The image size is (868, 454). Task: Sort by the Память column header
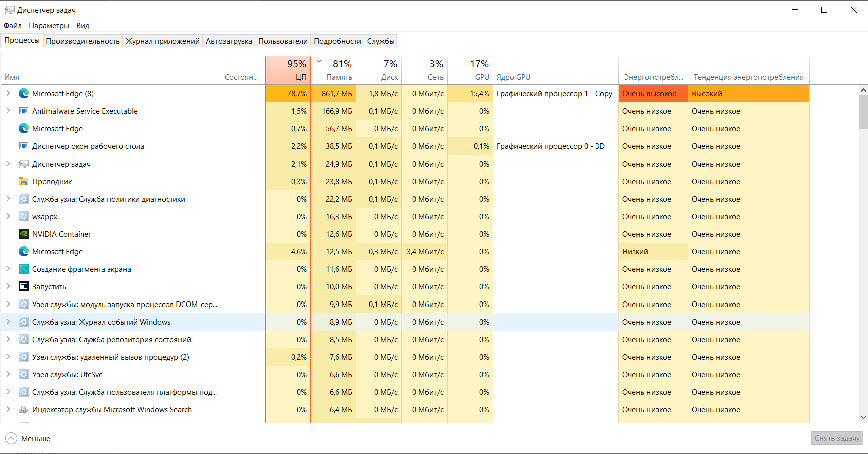pyautogui.click(x=334, y=70)
